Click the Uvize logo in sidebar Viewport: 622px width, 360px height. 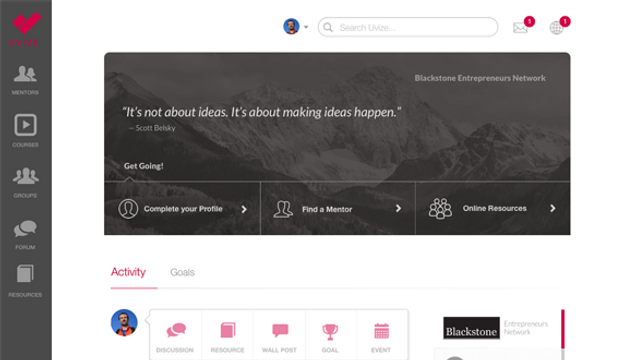pyautogui.click(x=25, y=29)
